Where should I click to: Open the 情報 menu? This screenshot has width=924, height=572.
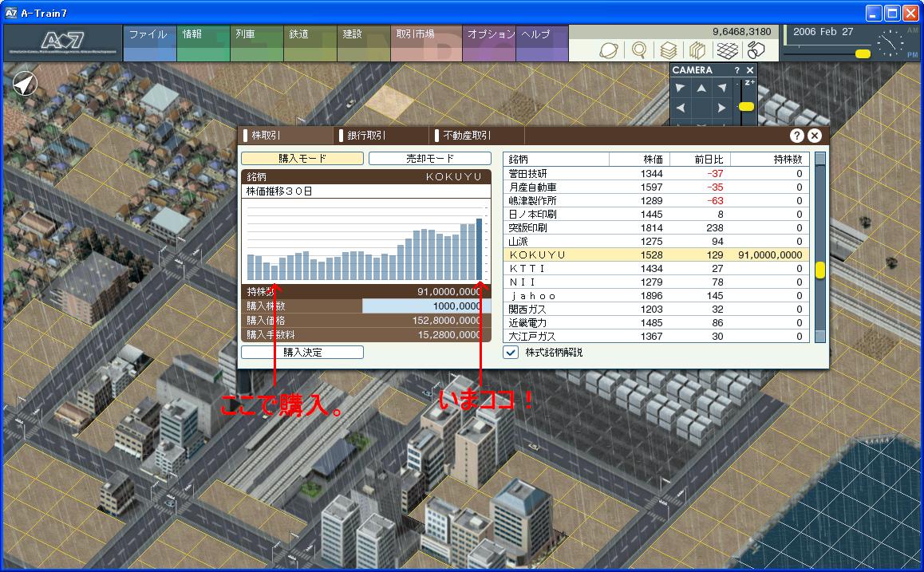203,43
